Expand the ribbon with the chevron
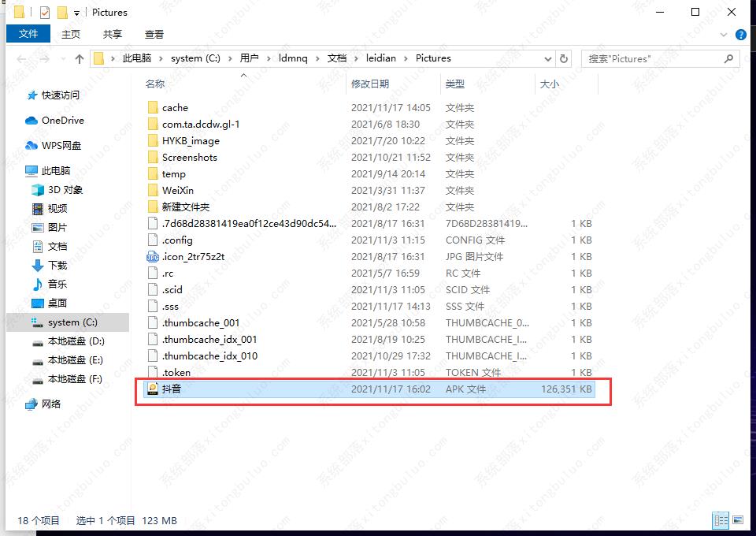This screenshot has width=756, height=536. [x=723, y=35]
